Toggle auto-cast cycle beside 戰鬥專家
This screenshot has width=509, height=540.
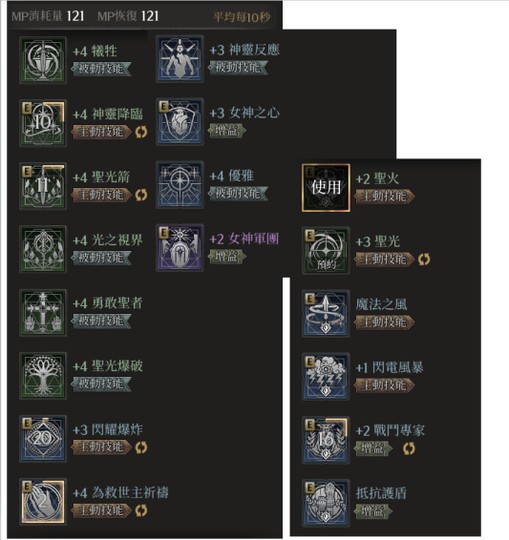point(409,448)
